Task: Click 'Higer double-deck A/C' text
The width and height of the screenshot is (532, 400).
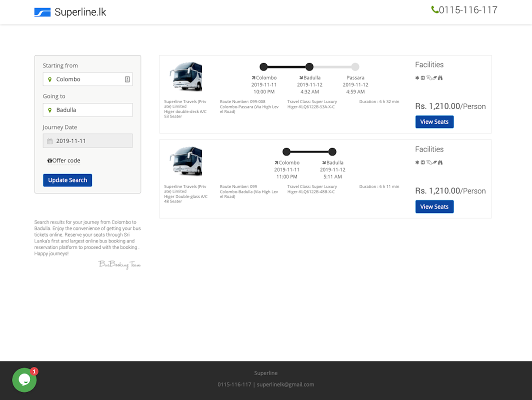Action: (x=185, y=111)
